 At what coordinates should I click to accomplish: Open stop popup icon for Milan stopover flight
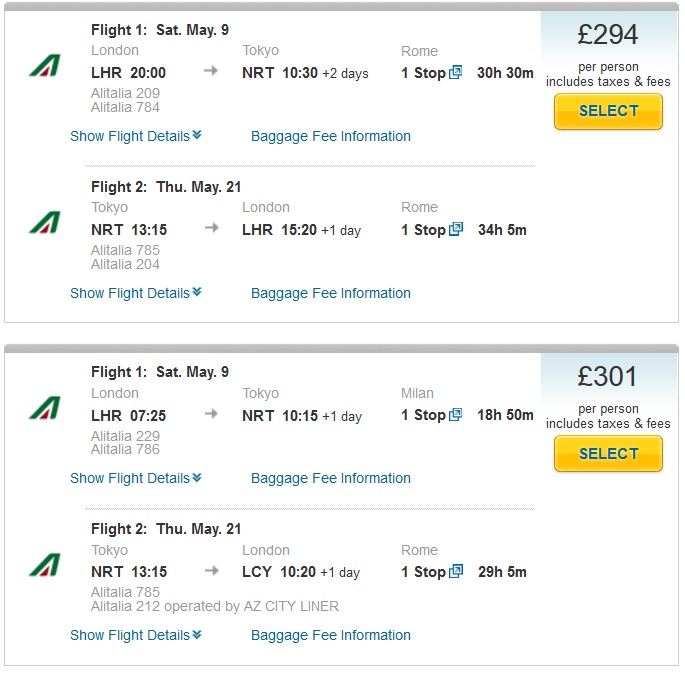pyautogui.click(x=455, y=414)
